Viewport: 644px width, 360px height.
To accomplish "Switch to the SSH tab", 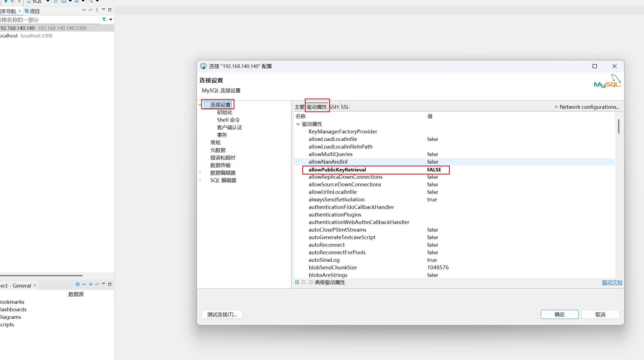I will coord(334,107).
